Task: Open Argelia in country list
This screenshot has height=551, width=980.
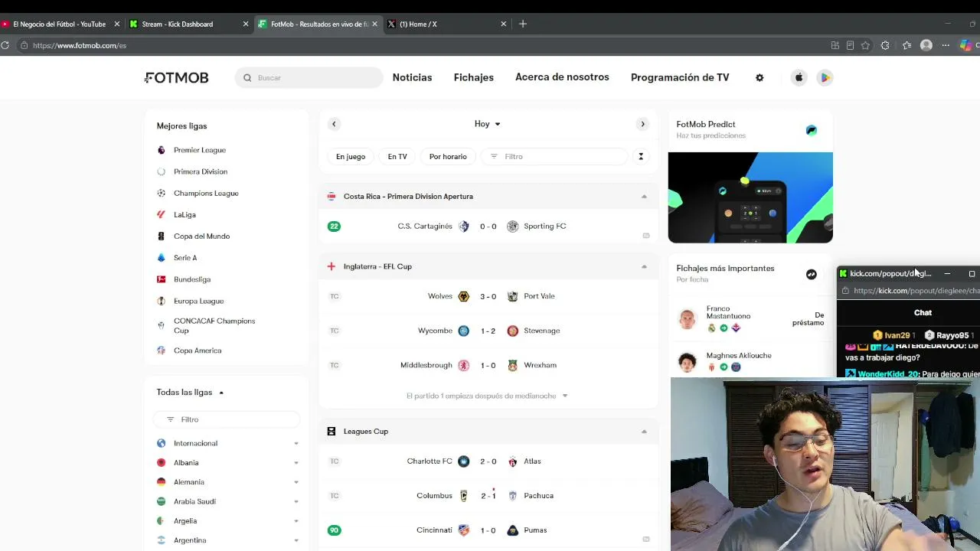Action: (x=185, y=521)
